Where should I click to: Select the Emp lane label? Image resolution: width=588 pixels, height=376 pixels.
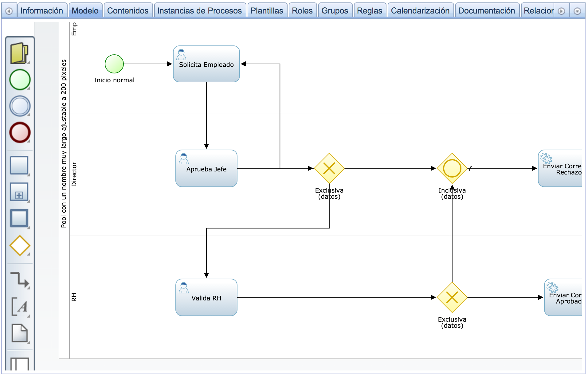pos(74,29)
